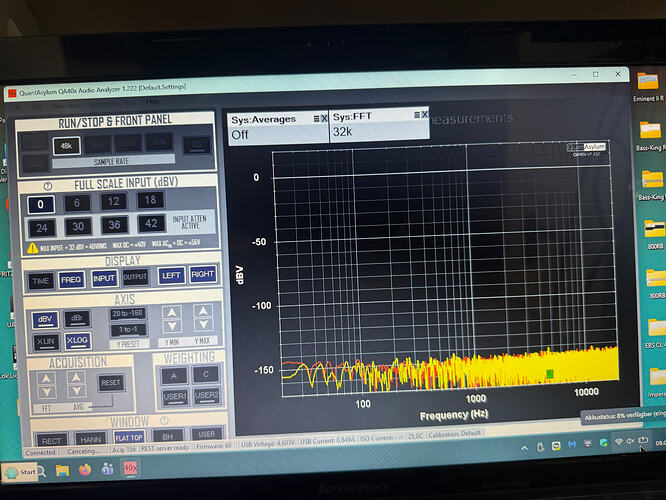Open taskbar search magnifier icon
The height and width of the screenshot is (500, 666).
coord(42,471)
